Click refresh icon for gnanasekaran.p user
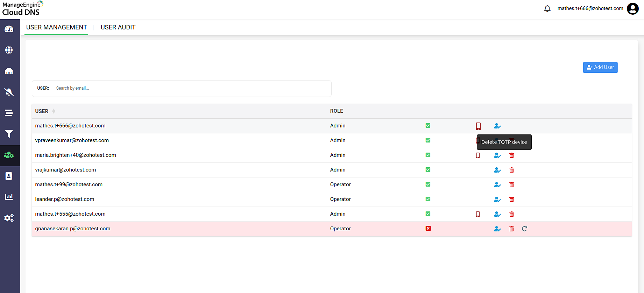Viewport: 644px width, 293px height. (524, 229)
